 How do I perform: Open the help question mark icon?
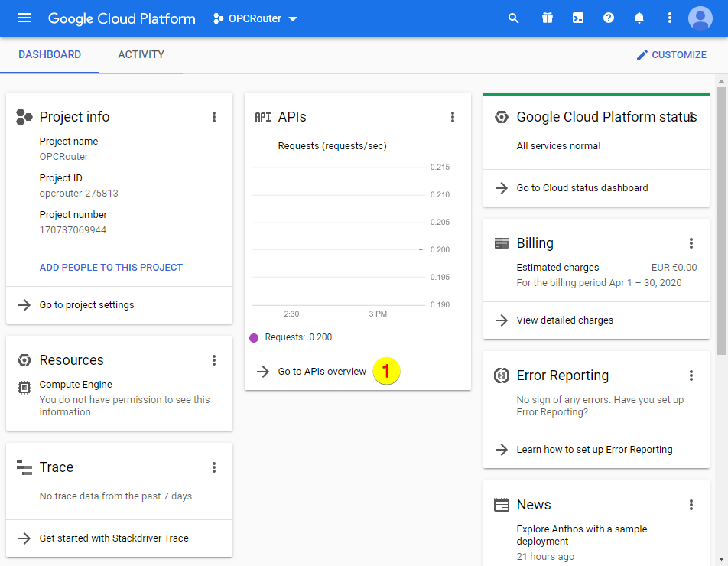(608, 18)
